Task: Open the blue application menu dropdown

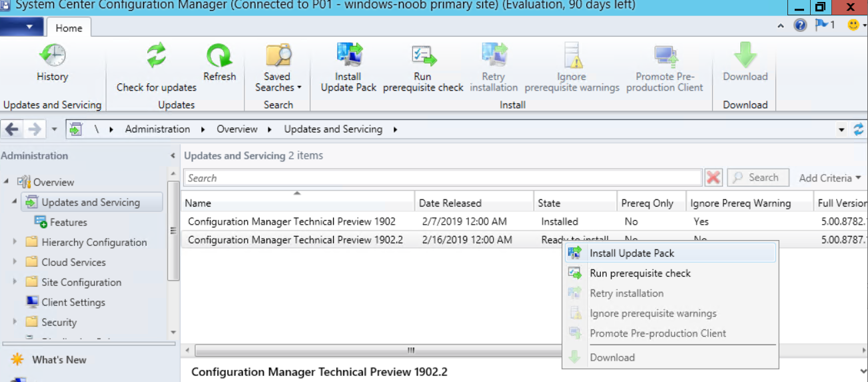Action: click(x=22, y=27)
